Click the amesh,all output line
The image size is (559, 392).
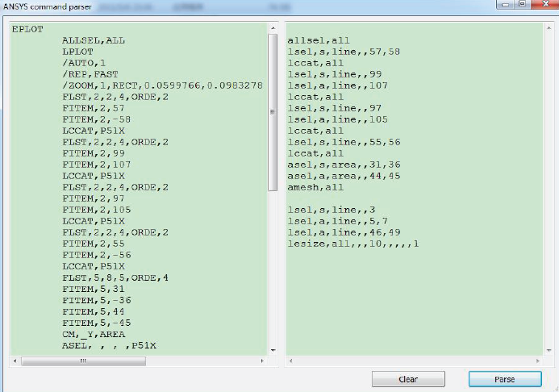(315, 187)
